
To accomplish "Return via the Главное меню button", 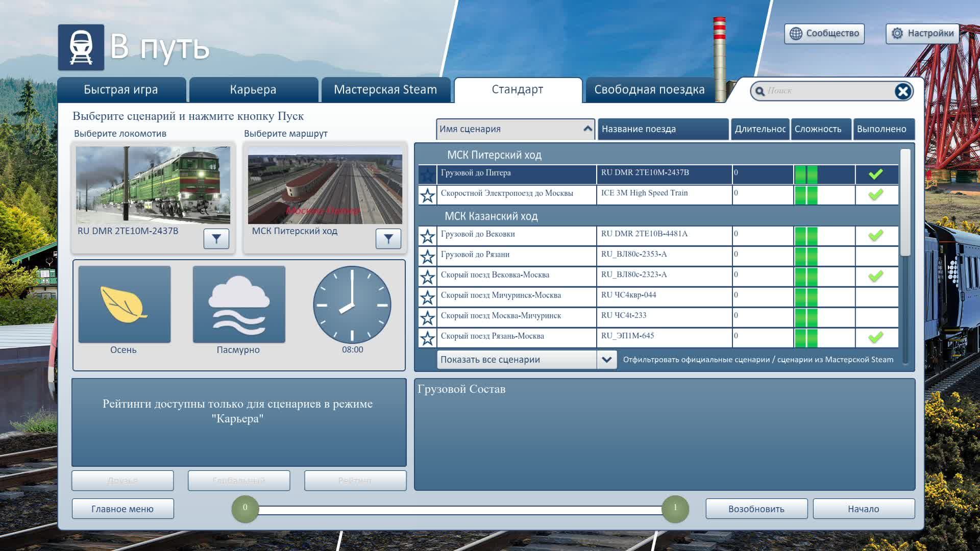I will coord(122,508).
